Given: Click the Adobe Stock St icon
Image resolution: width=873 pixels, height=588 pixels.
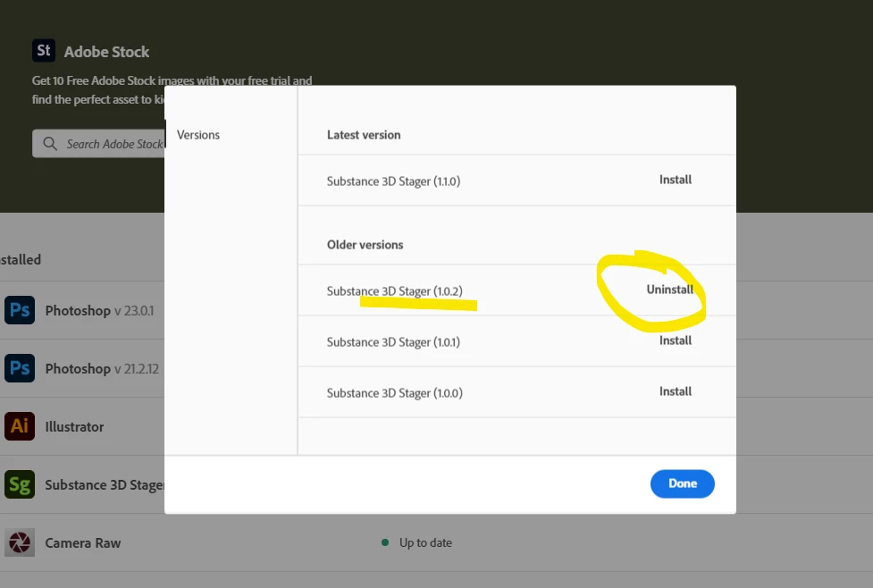Looking at the screenshot, I should [44, 51].
